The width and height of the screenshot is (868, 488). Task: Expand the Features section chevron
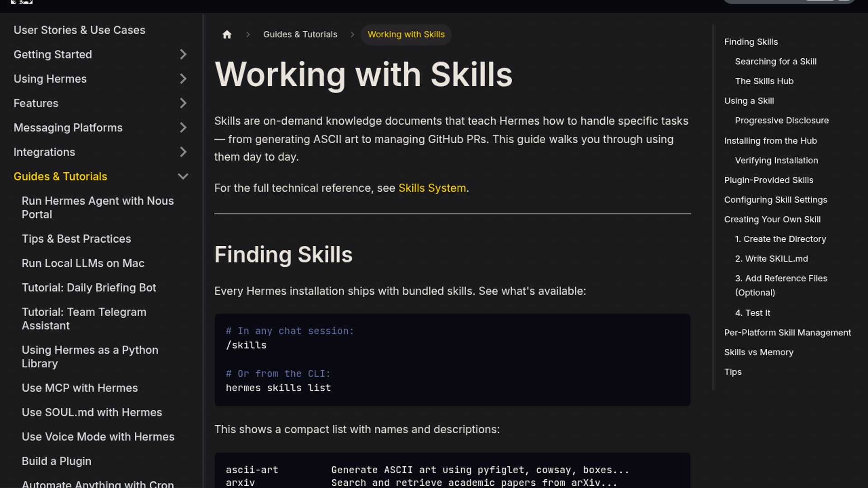tap(183, 103)
